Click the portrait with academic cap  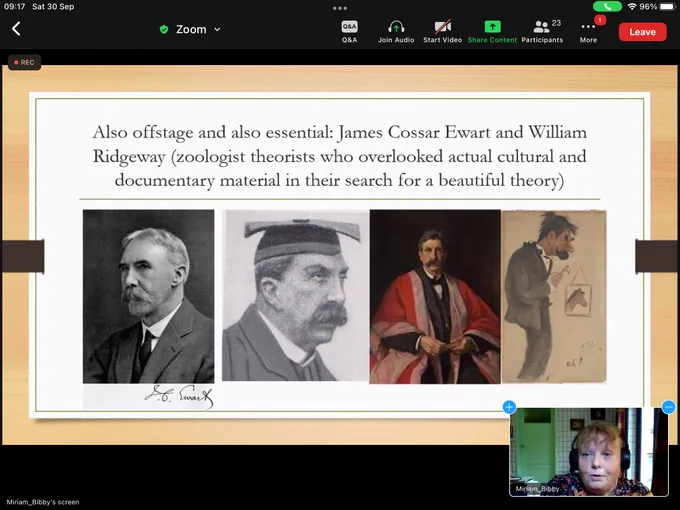(295, 295)
